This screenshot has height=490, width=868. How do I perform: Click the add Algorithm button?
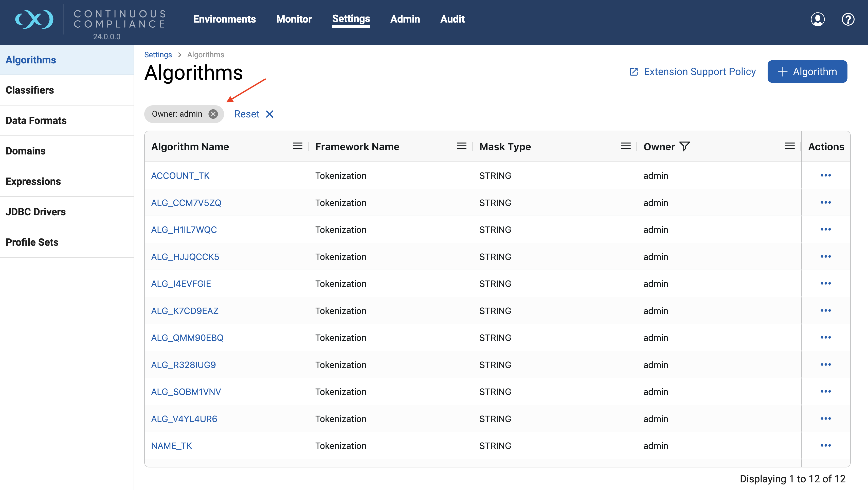click(807, 72)
